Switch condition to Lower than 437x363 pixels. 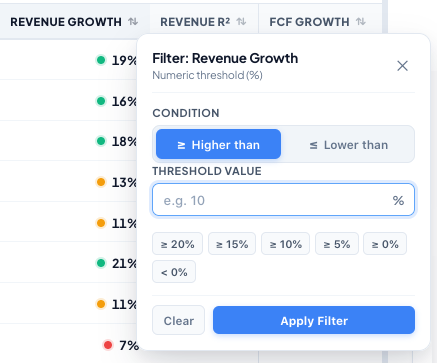point(348,144)
